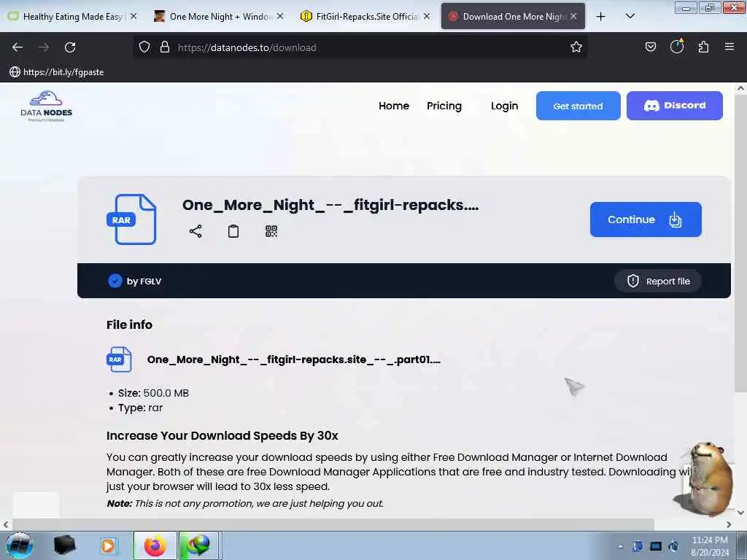Click the file title One_More_Night_--_fitgirl-repacks....
Image resolution: width=747 pixels, height=560 pixels.
(330, 205)
